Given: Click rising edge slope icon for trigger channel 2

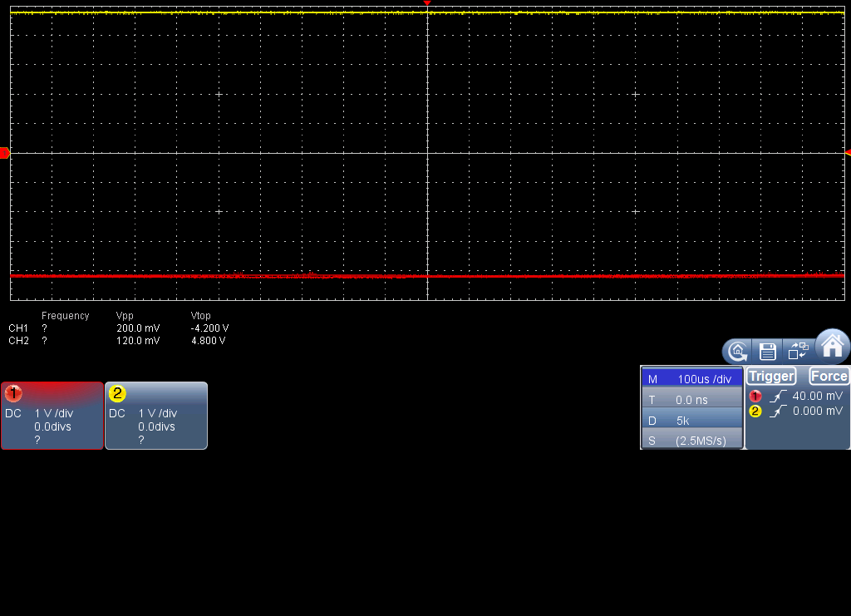Looking at the screenshot, I should [x=778, y=411].
